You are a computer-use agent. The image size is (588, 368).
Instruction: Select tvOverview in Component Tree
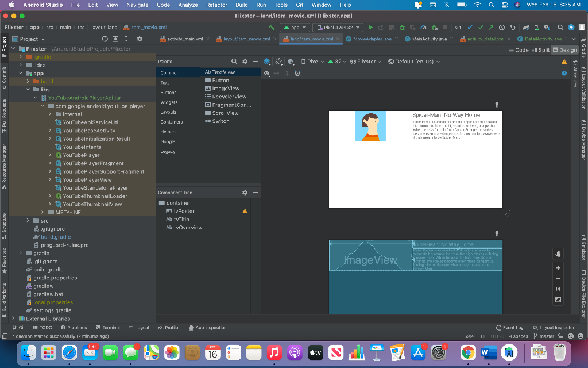click(188, 228)
